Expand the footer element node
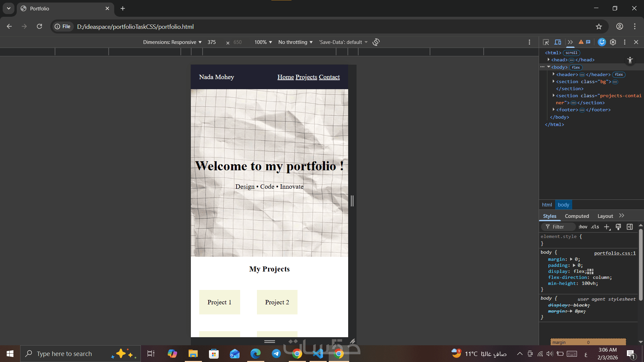644x362 pixels. [553, 110]
